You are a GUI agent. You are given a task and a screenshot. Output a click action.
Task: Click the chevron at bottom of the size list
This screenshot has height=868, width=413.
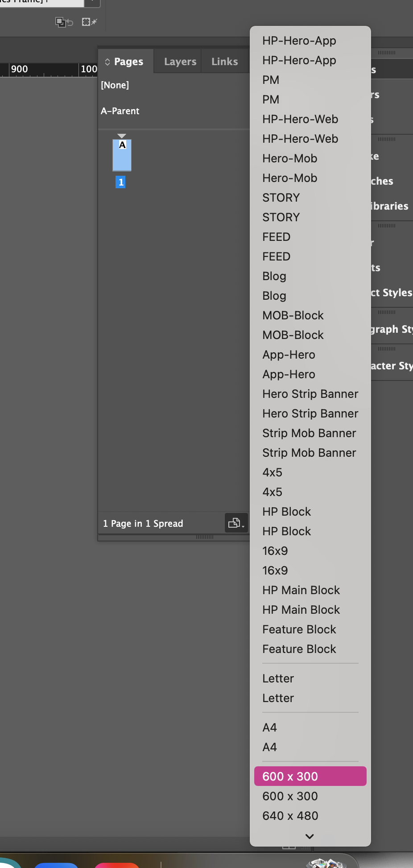310,837
